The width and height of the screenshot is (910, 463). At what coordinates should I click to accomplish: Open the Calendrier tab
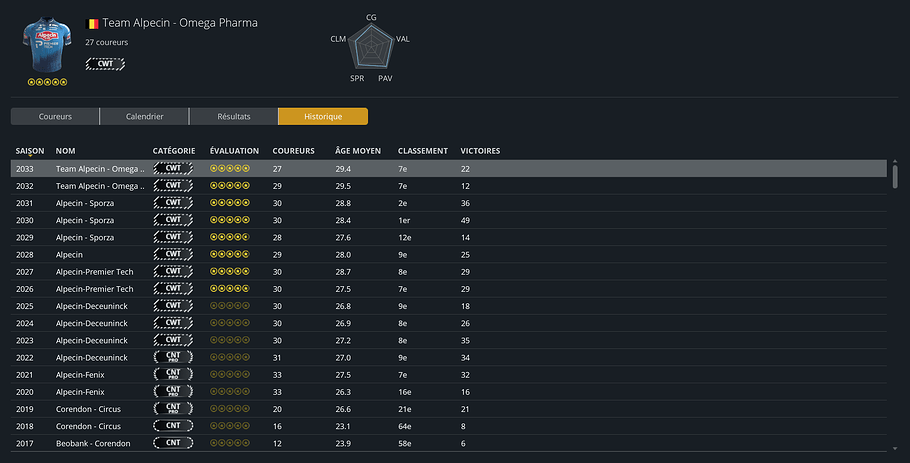(145, 116)
